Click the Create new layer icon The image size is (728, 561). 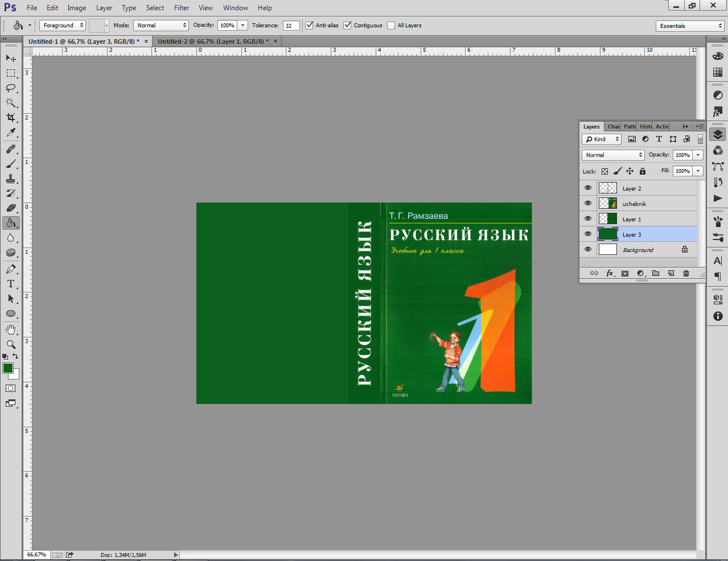[x=671, y=273]
